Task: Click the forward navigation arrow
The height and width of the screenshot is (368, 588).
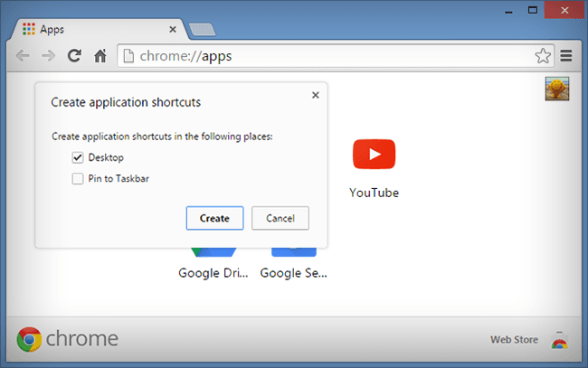Action: [48, 56]
